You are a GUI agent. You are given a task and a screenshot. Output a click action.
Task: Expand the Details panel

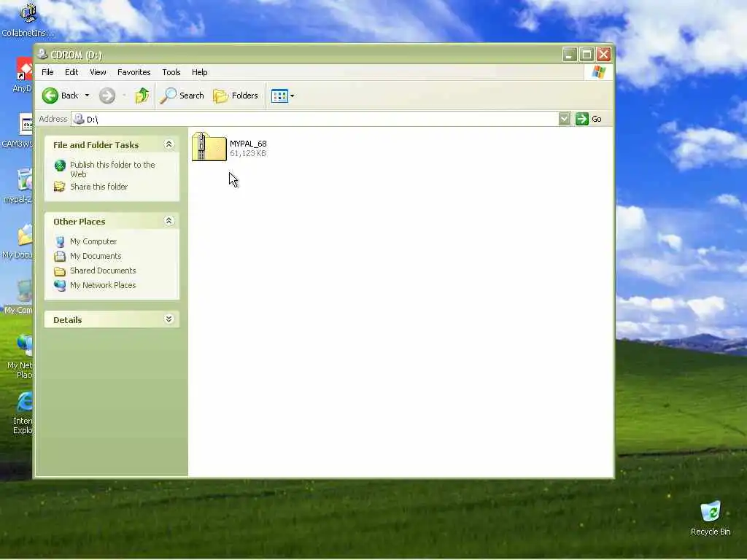coord(169,319)
